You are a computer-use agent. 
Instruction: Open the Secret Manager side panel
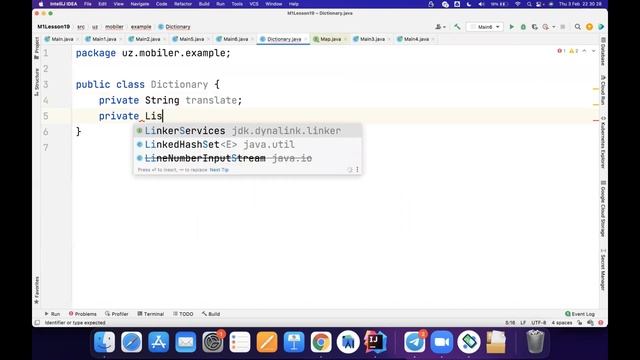coord(603,270)
